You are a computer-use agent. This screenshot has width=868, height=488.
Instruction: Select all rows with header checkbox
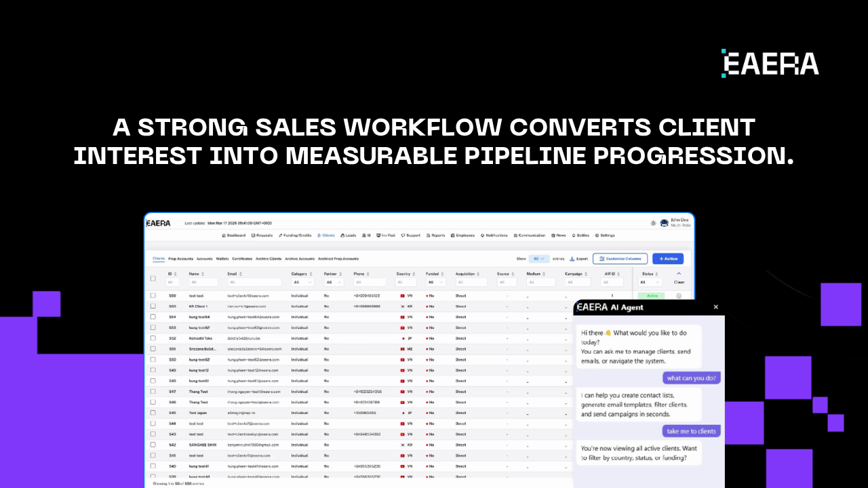pos(153,278)
